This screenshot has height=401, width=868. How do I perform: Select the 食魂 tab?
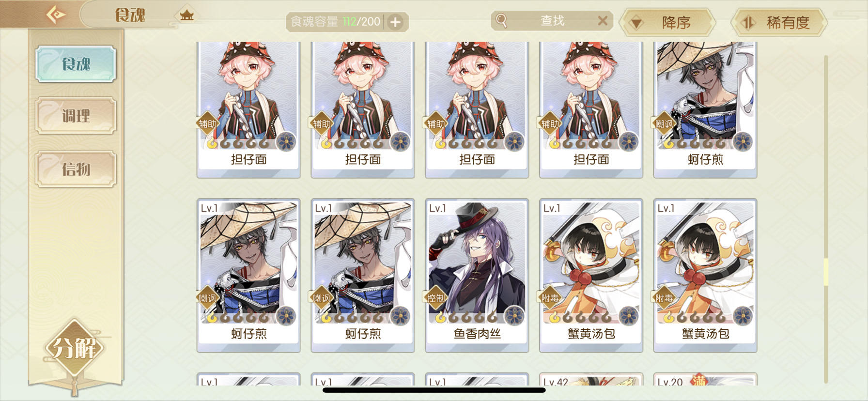click(x=76, y=63)
